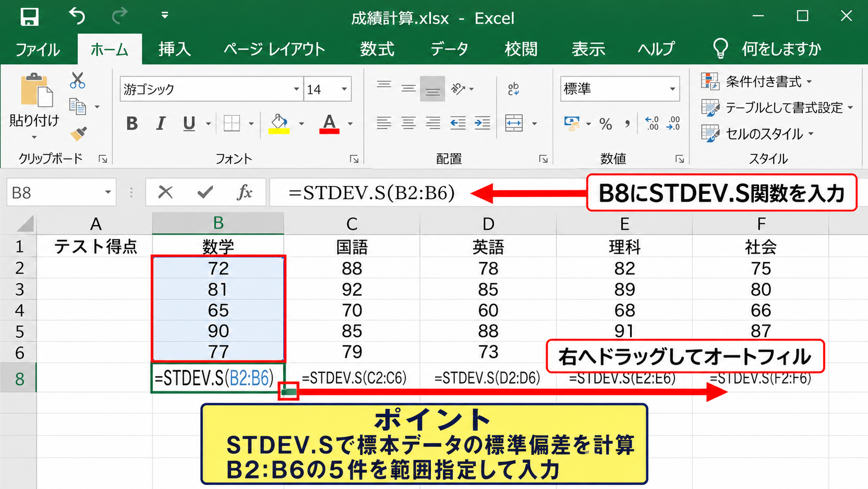Viewport: 868px width, 489px height.
Task: Confirm formula entry with checkmark
Action: point(205,192)
